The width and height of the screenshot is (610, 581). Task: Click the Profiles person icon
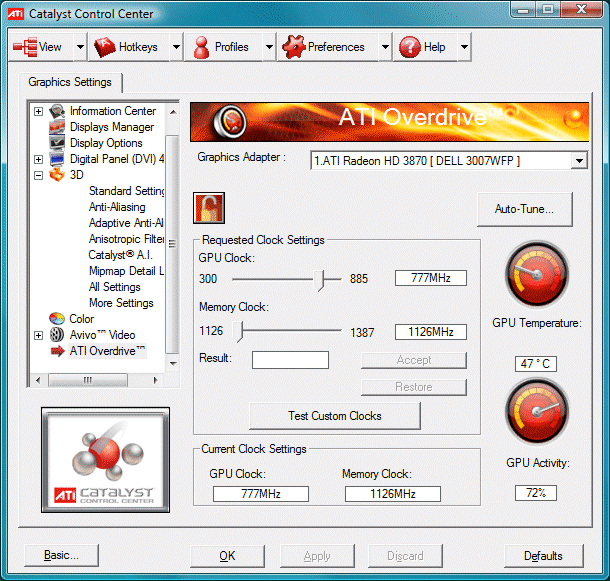click(x=202, y=47)
